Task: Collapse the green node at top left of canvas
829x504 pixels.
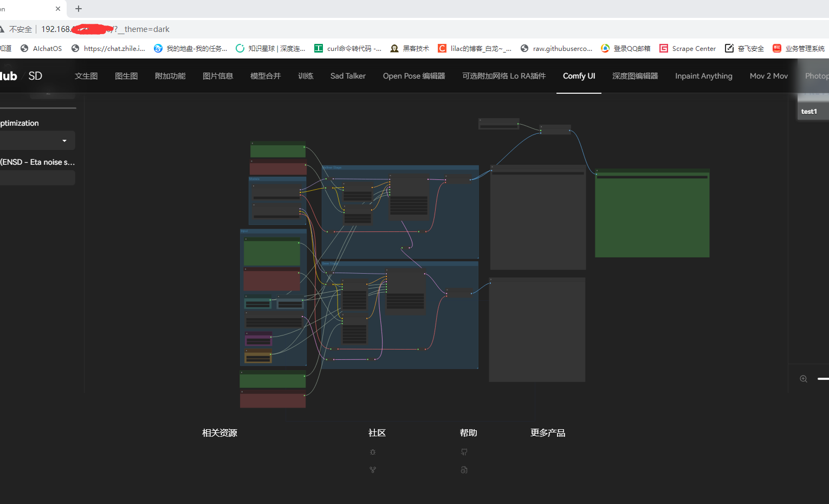Action: click(252, 144)
